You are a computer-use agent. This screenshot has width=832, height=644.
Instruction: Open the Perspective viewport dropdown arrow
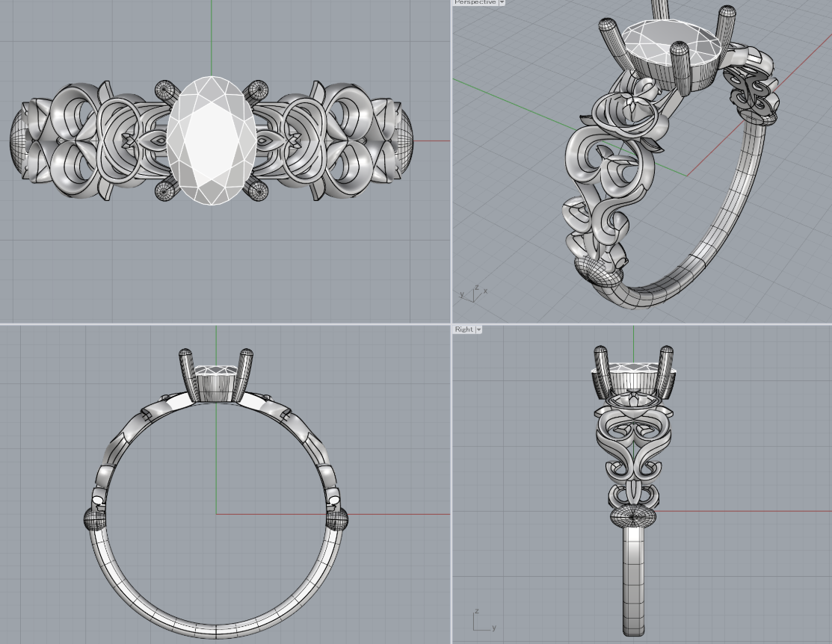[x=502, y=2]
